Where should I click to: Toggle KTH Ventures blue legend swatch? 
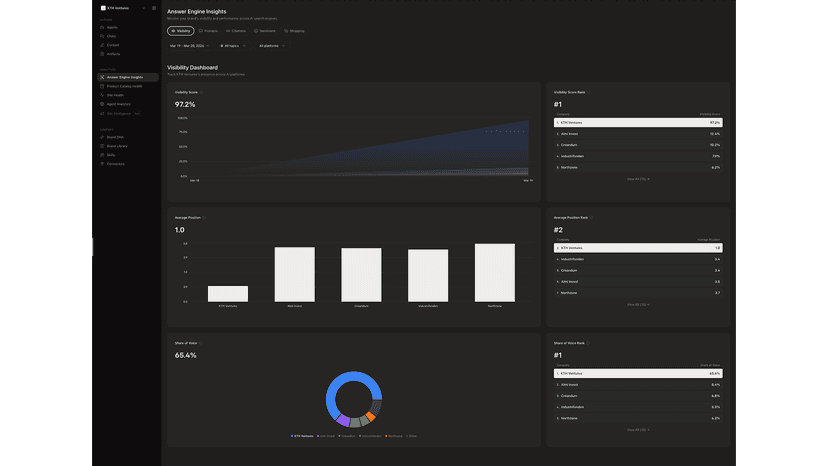coord(292,436)
